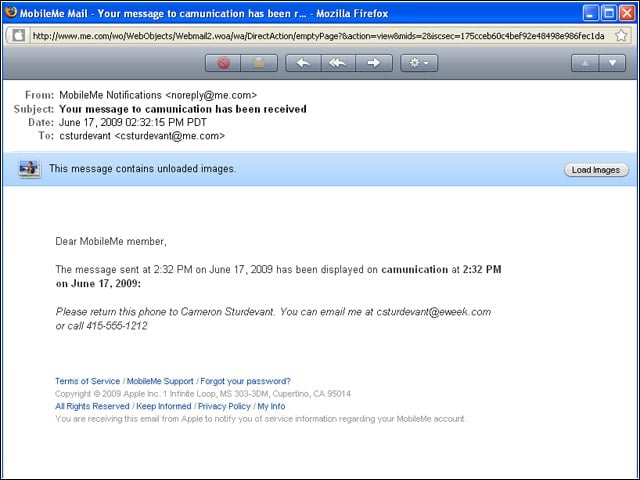Click 'This message contains unloaded images.' text
640x480 pixels.
pyautogui.click(x=142, y=169)
